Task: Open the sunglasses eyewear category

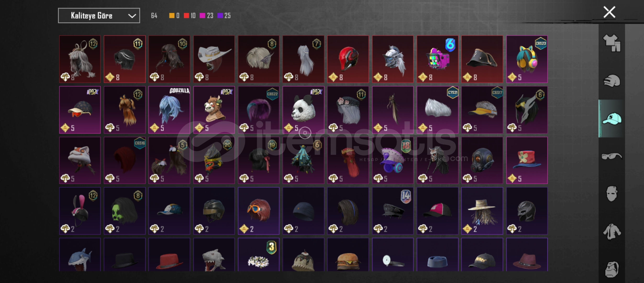Action: [x=612, y=156]
